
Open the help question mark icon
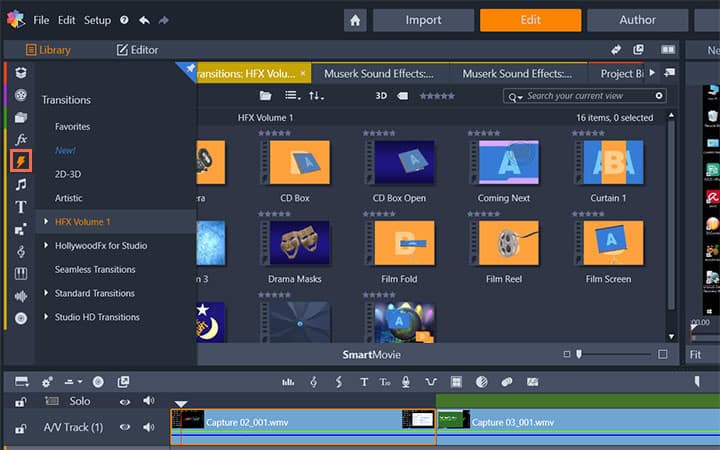(124, 20)
